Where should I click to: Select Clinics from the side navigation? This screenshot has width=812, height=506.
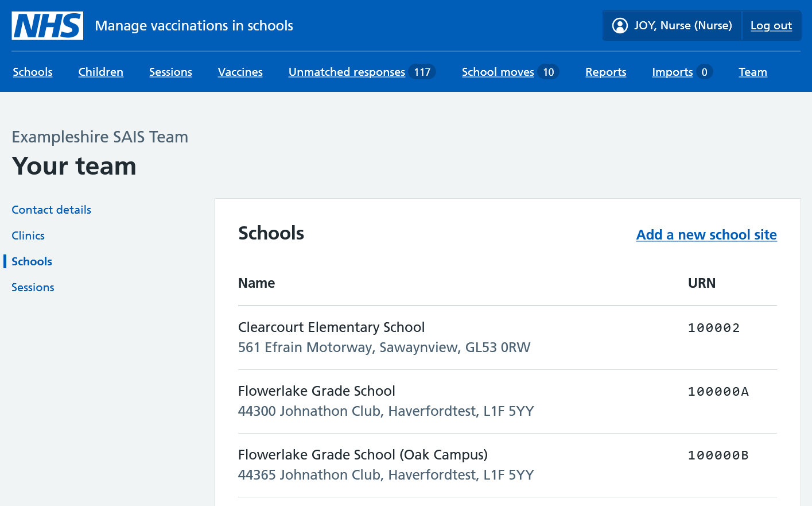point(28,235)
